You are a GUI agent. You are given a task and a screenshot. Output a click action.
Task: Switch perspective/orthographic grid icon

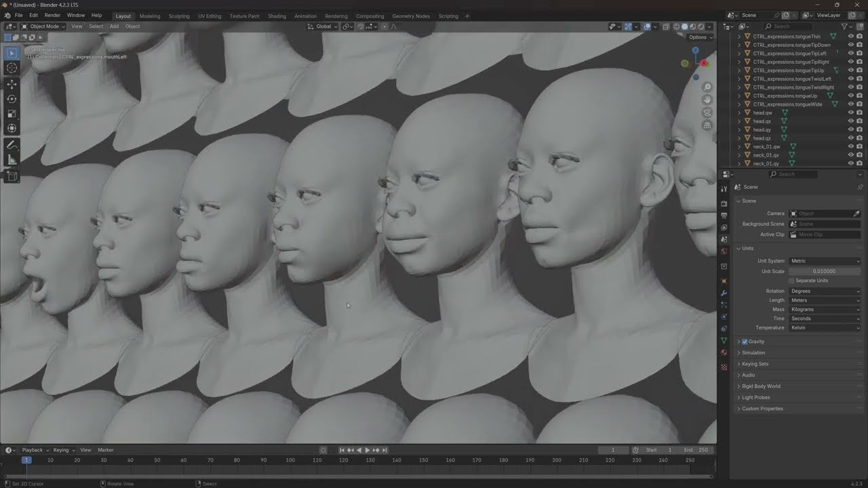point(707,125)
